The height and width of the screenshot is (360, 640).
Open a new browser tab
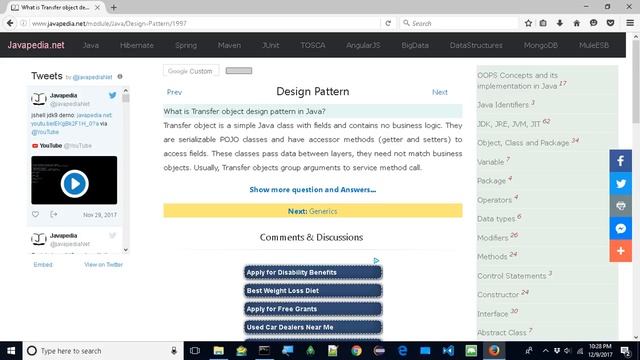(x=113, y=7)
